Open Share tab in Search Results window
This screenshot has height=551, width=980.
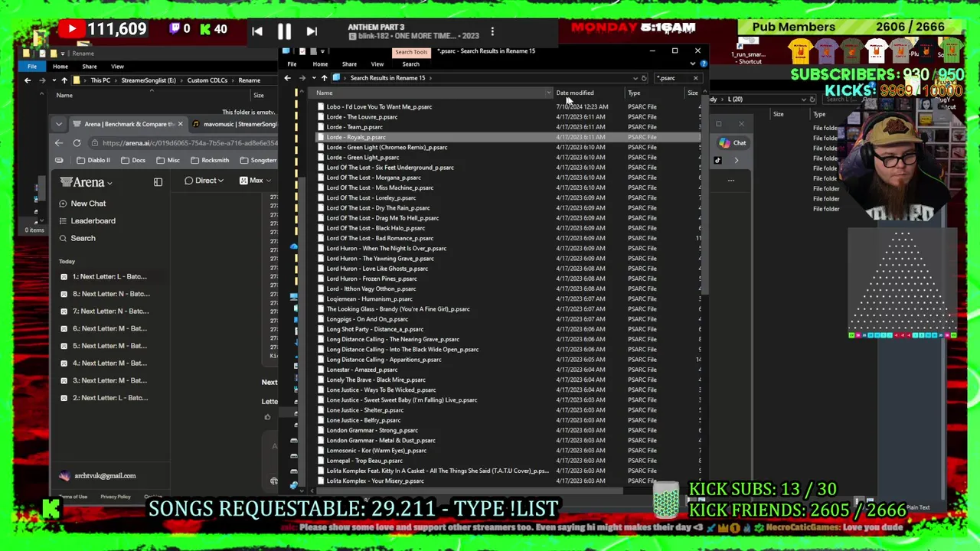click(349, 64)
